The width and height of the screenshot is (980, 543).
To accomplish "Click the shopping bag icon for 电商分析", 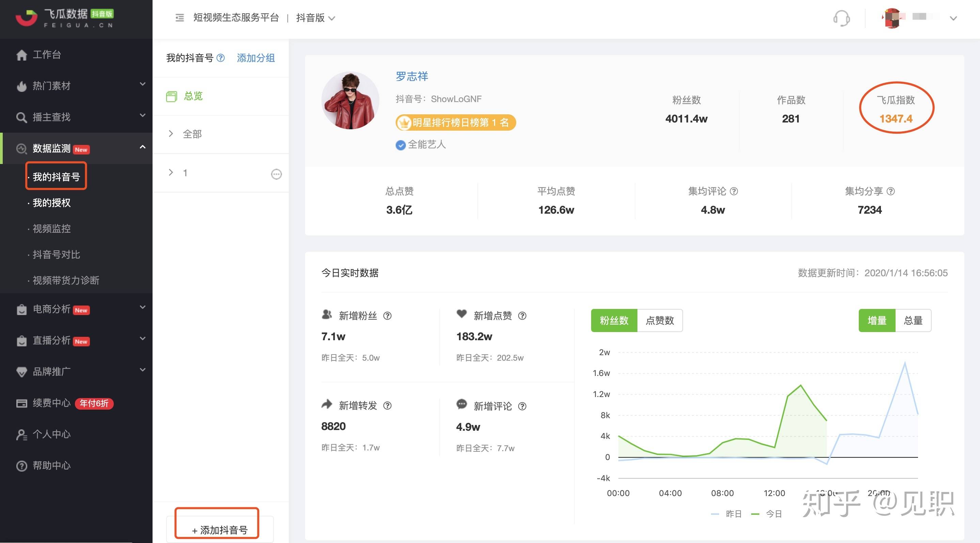I will (22, 310).
